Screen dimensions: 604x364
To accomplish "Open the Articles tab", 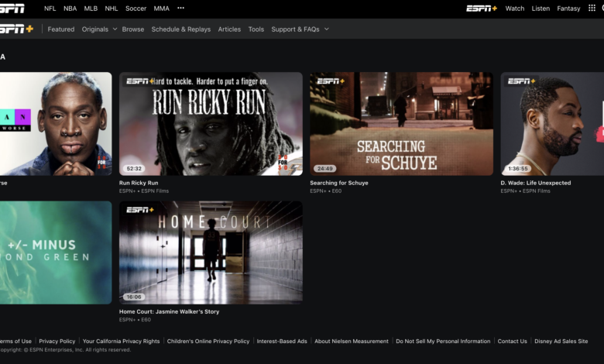I will tap(229, 29).
